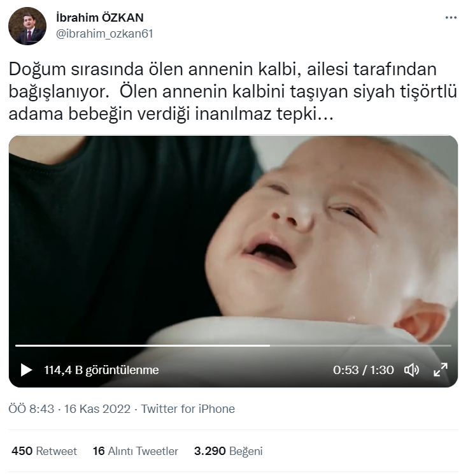Click the 114,4 B görüntülenme view count
The width and height of the screenshot is (468, 476).
click(102, 370)
